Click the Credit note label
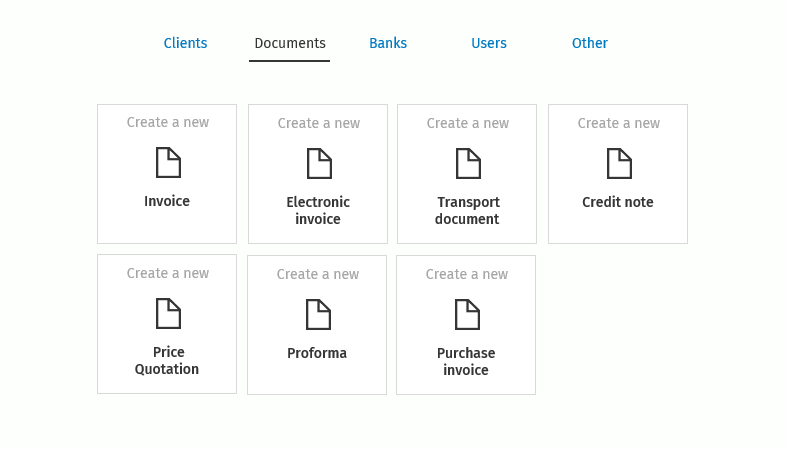This screenshot has width=787, height=449. tap(618, 202)
